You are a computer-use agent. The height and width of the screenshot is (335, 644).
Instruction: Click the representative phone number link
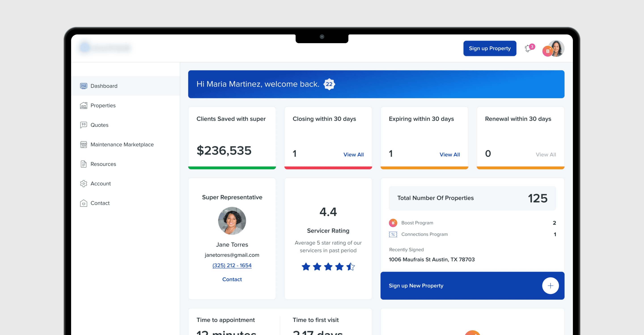point(232,265)
